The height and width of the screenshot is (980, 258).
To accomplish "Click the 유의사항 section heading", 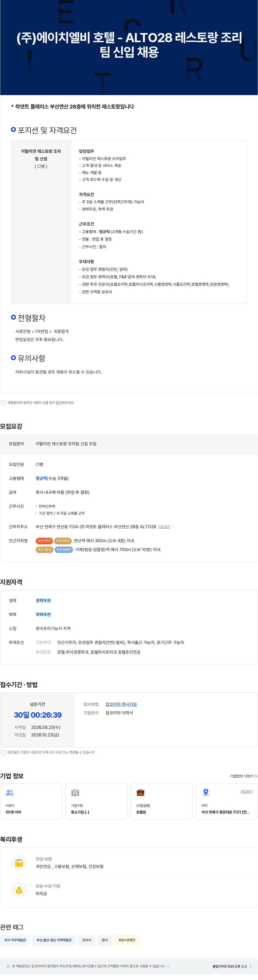I will (x=32, y=358).
